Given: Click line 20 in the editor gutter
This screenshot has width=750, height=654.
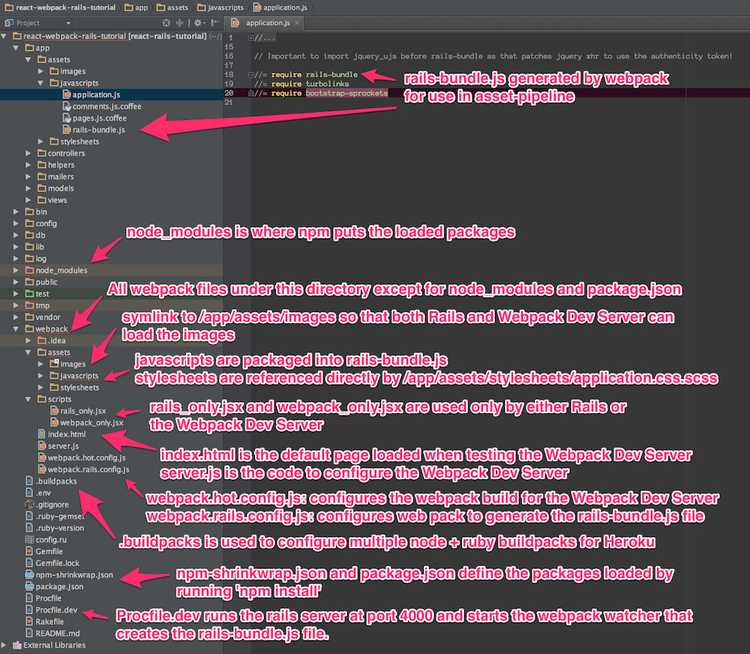Looking at the screenshot, I should pos(230,92).
